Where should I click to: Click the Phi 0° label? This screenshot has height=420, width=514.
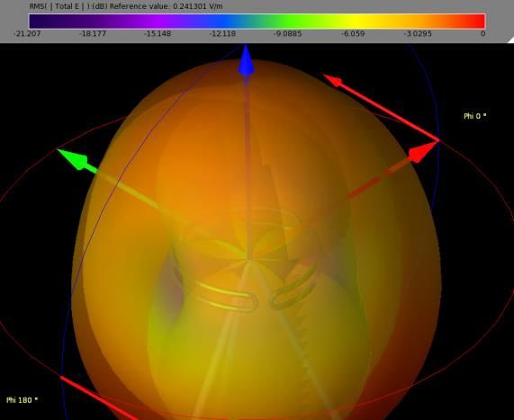click(475, 116)
